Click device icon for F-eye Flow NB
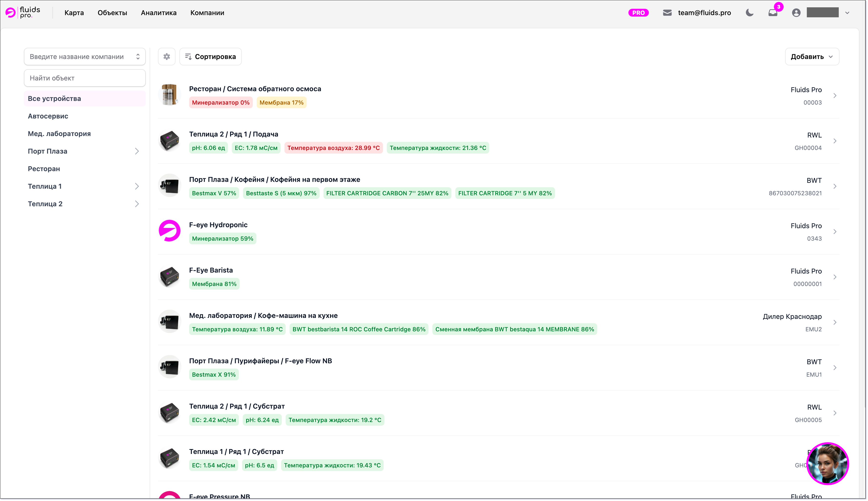 169,367
